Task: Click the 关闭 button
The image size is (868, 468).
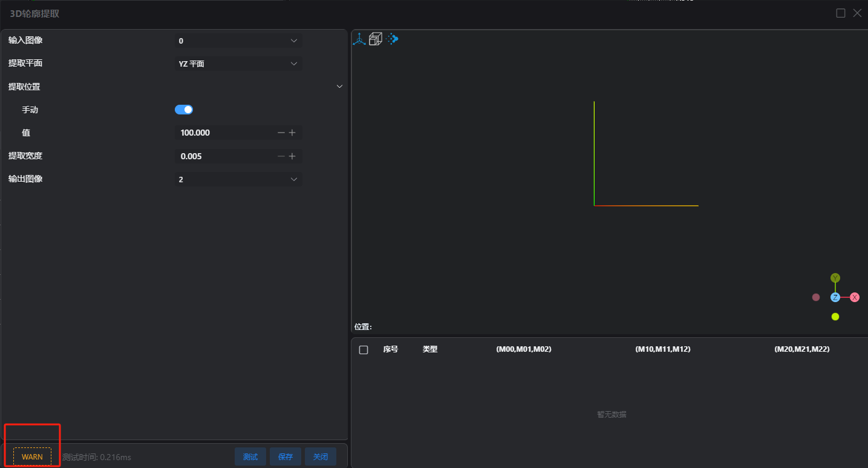Action: tap(321, 456)
